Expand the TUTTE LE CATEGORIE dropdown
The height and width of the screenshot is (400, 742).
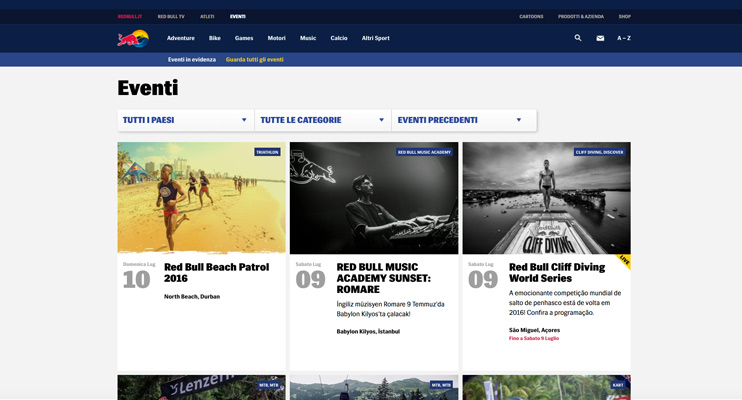tap(323, 120)
